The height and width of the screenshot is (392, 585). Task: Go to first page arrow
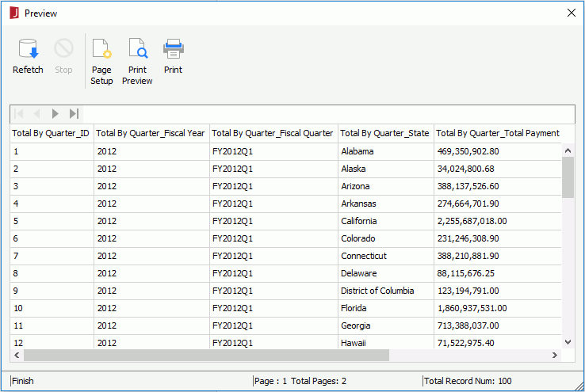click(19, 114)
